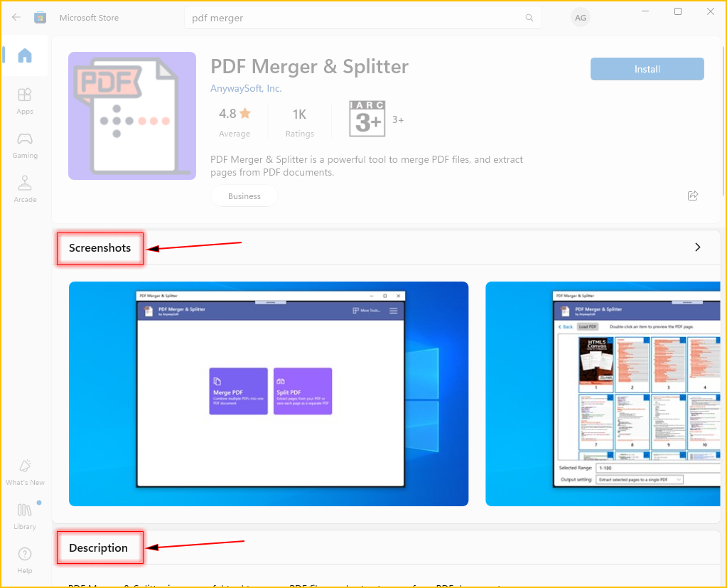Install PDF Merger & Splitter

[647, 69]
